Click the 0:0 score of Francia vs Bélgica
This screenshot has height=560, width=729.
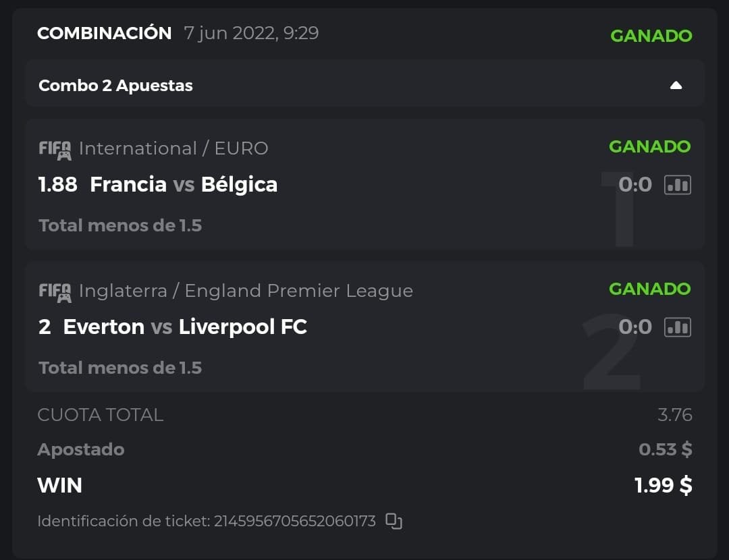tap(635, 185)
